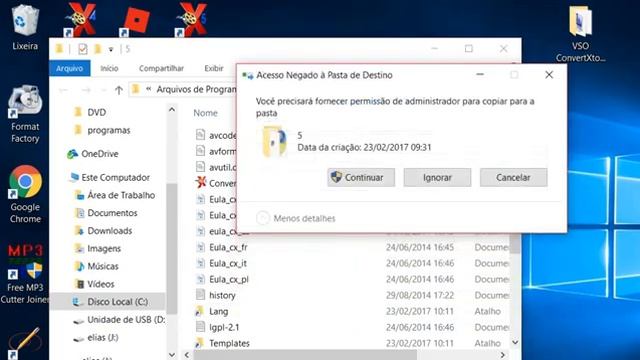Click the Nome column header
The image size is (640, 360).
pyautogui.click(x=205, y=113)
